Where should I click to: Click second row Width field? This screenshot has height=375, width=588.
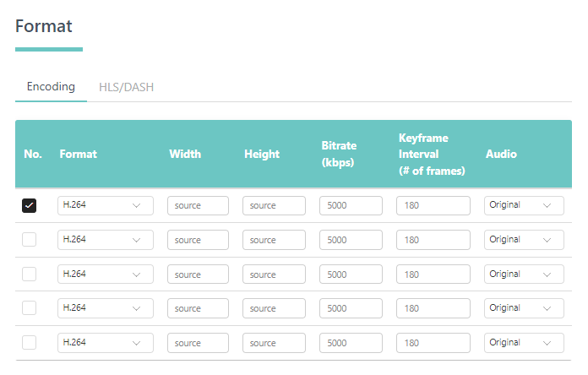click(198, 240)
